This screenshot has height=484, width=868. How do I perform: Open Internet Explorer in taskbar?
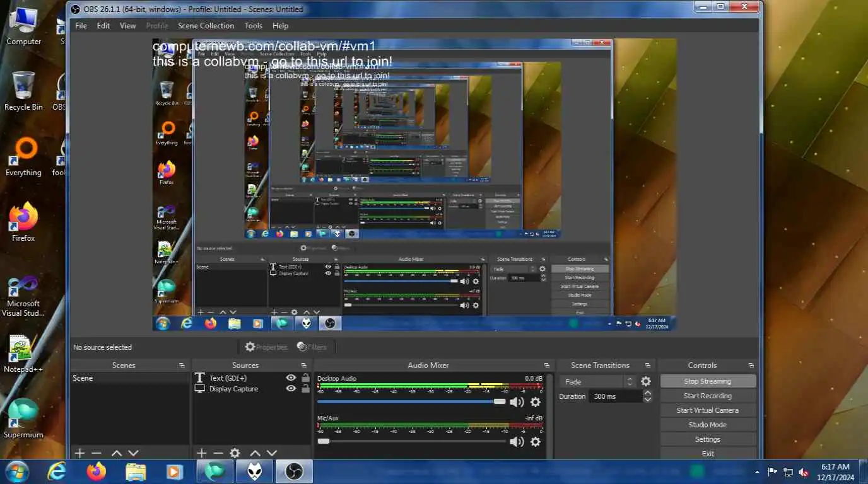tap(57, 471)
